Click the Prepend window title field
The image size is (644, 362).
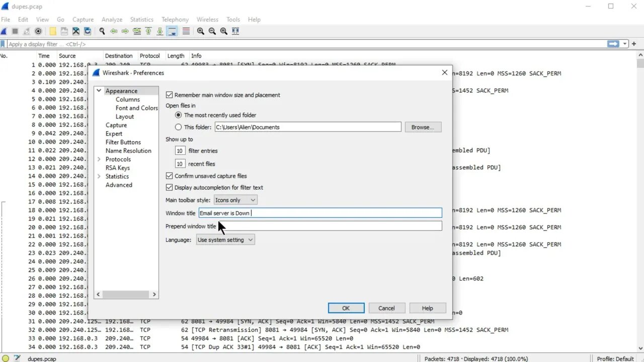330,226
